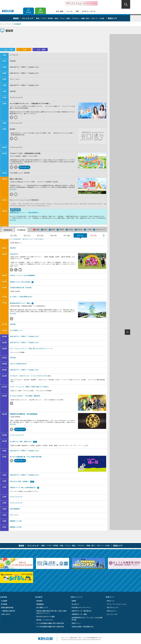Switch to the 週間番組表 tab

8,230
